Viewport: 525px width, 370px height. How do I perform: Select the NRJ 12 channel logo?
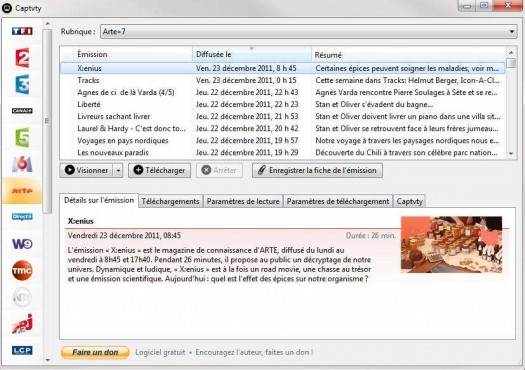[22, 324]
